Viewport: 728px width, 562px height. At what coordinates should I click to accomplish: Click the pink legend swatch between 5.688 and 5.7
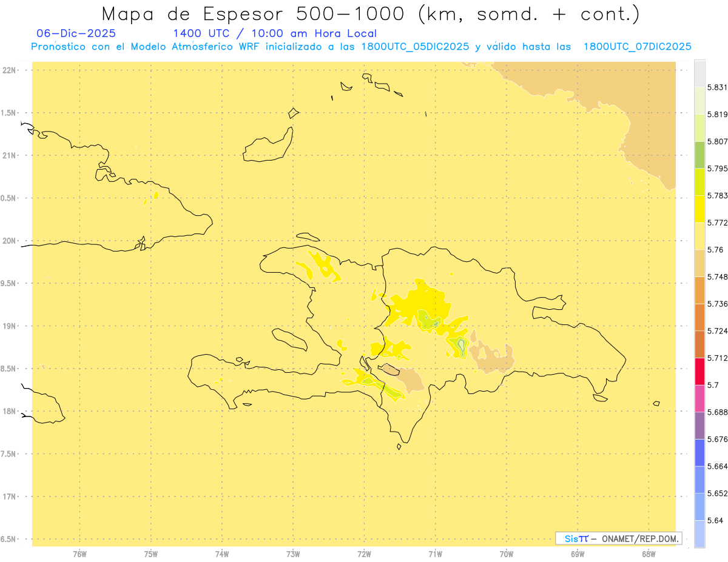coord(699,398)
